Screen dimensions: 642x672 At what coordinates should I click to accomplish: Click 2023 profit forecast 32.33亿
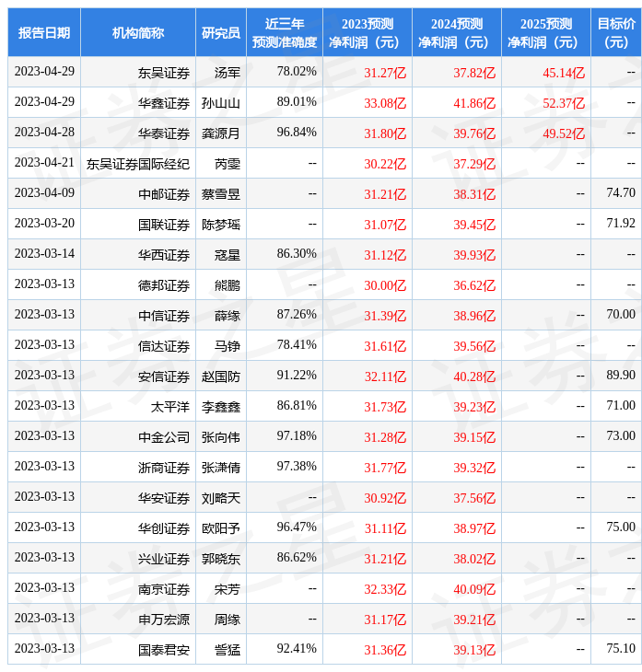click(x=385, y=590)
